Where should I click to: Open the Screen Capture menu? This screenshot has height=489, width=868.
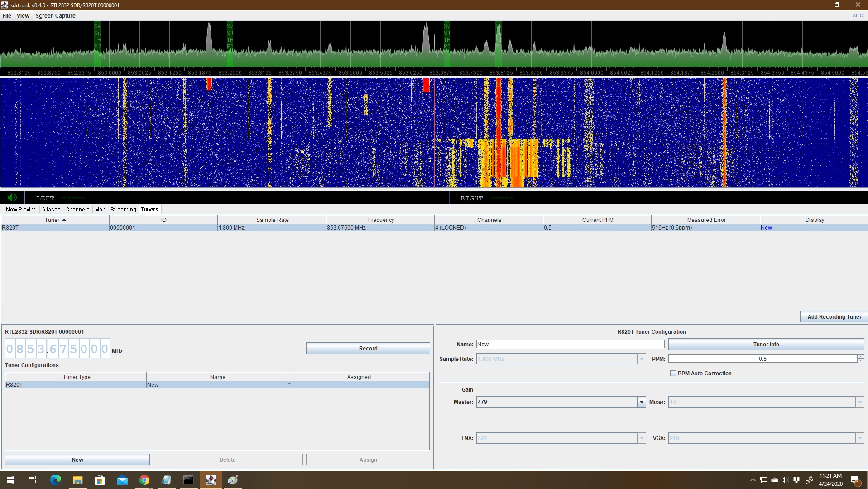[56, 15]
